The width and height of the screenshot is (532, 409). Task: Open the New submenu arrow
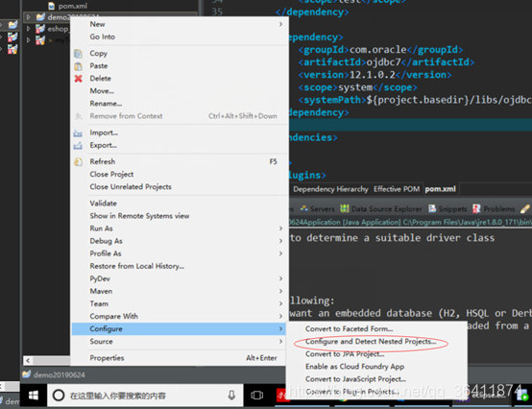[280, 24]
